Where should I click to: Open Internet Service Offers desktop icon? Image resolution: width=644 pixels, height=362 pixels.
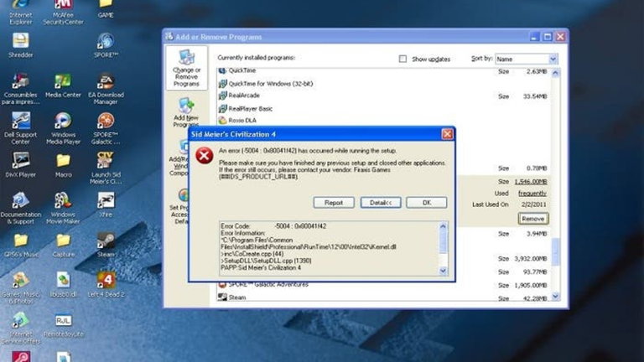tap(20, 328)
